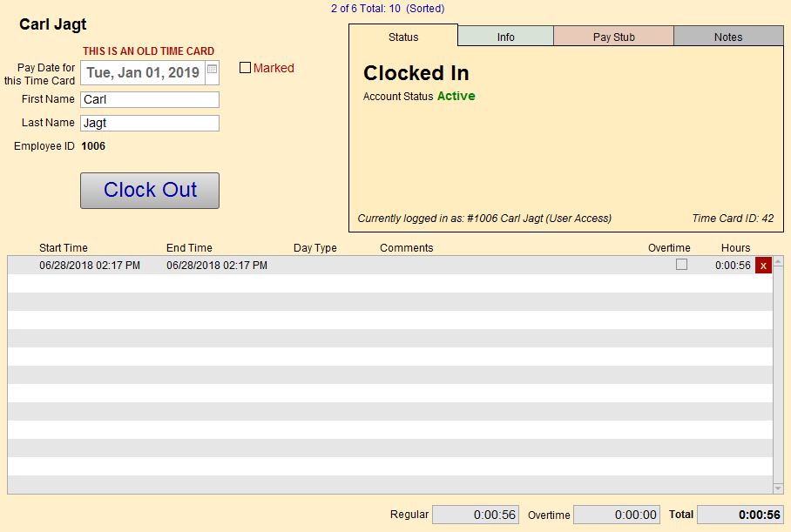Click the Pay Date field
The width and height of the screenshot is (791, 532).
tap(143, 73)
